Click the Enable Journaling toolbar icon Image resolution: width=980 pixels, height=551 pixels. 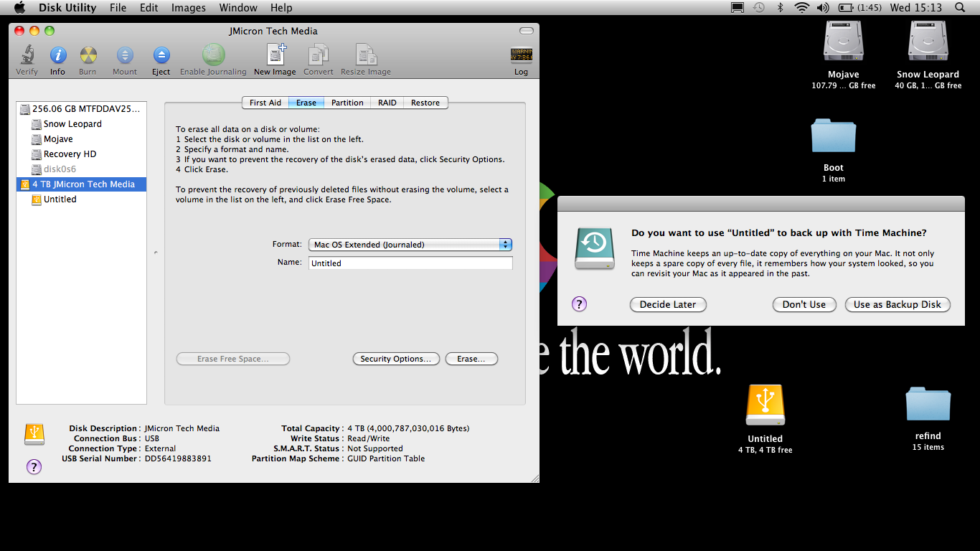(213, 60)
